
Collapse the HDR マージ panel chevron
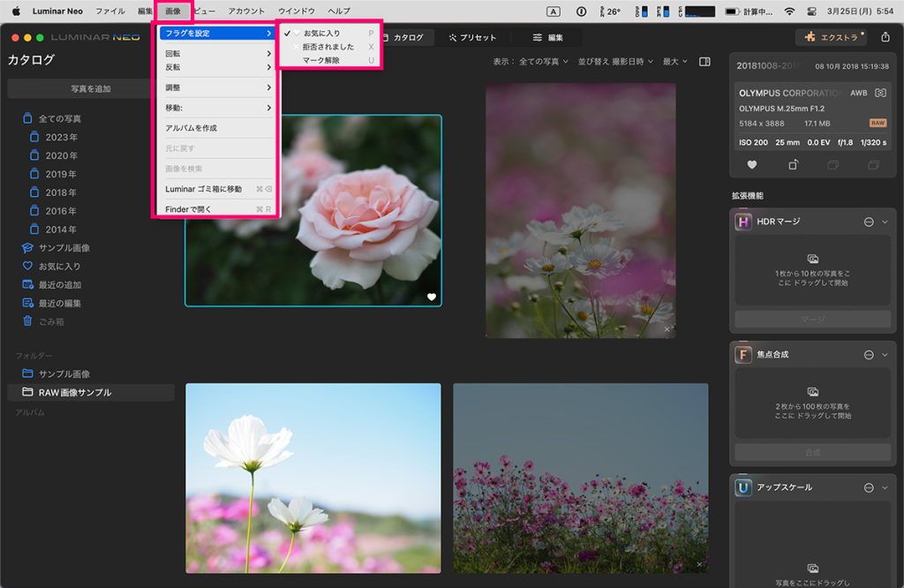pos(885,222)
